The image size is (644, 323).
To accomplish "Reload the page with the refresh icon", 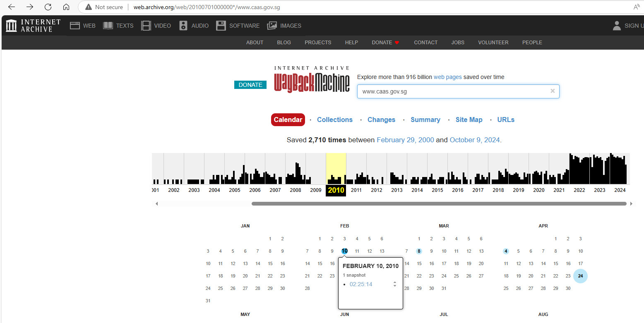I will [x=48, y=7].
